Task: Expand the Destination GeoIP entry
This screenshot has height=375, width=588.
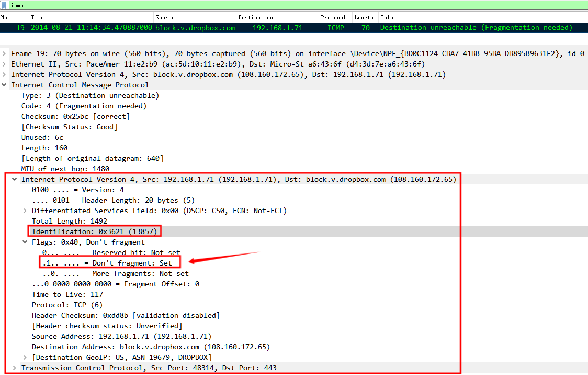Action: pos(24,357)
